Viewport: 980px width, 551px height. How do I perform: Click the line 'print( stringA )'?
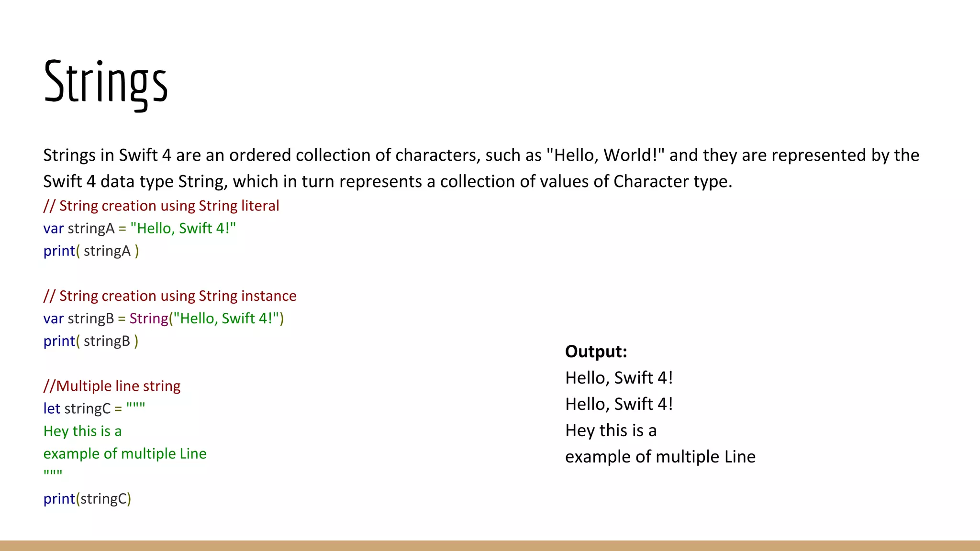pyautogui.click(x=91, y=251)
